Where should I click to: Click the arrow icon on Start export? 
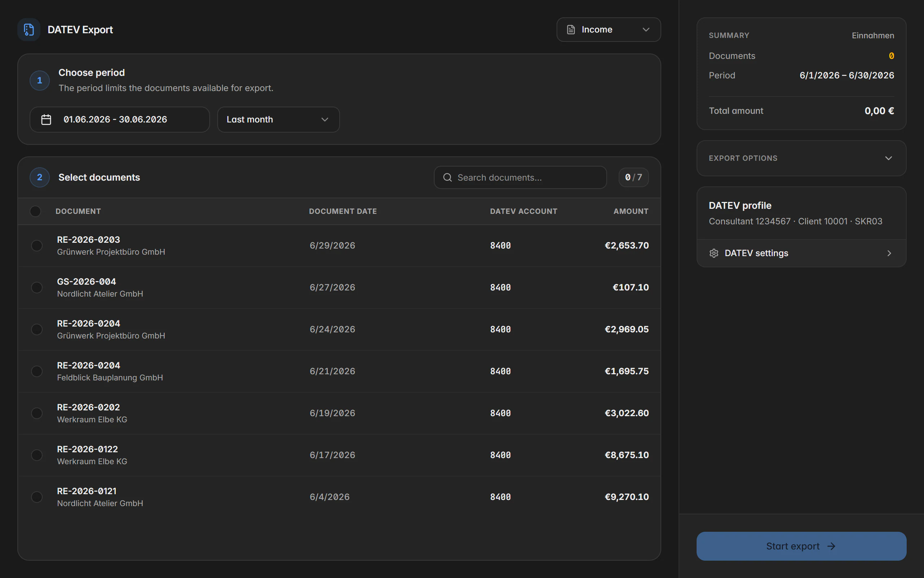tap(831, 546)
